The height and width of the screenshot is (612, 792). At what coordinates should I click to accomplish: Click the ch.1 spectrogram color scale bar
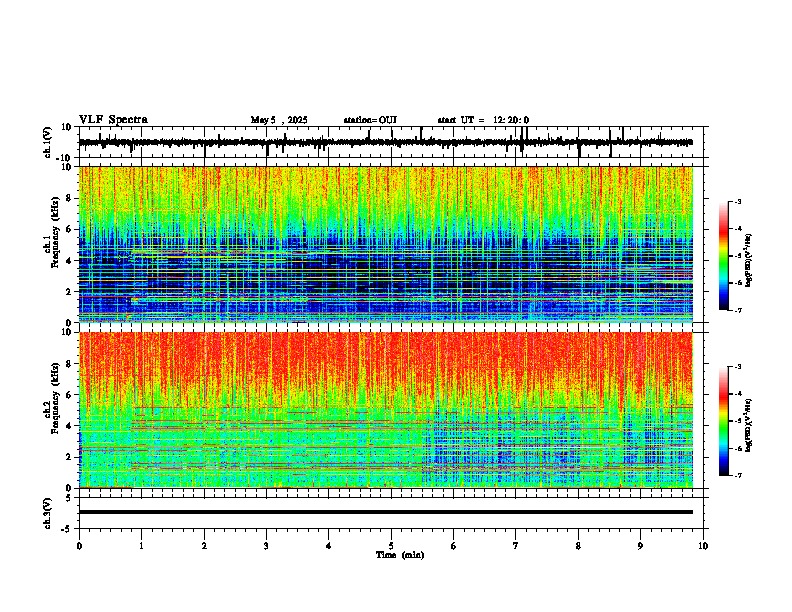tap(723, 256)
